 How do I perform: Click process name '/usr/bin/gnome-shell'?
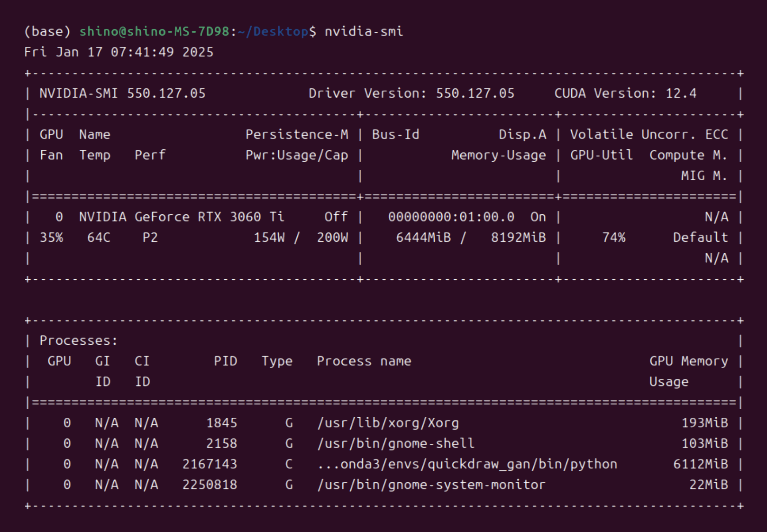pyautogui.click(x=395, y=443)
